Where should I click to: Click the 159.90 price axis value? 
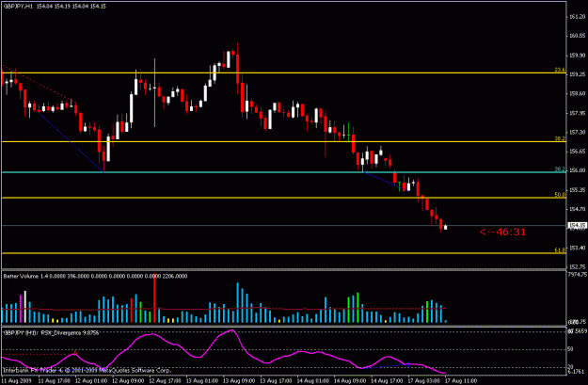pos(577,56)
